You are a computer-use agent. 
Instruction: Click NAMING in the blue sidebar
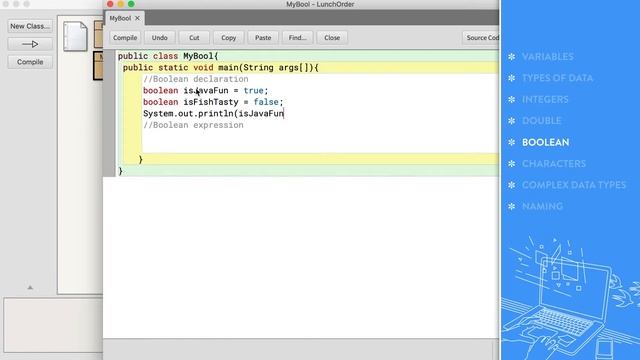coord(542,207)
